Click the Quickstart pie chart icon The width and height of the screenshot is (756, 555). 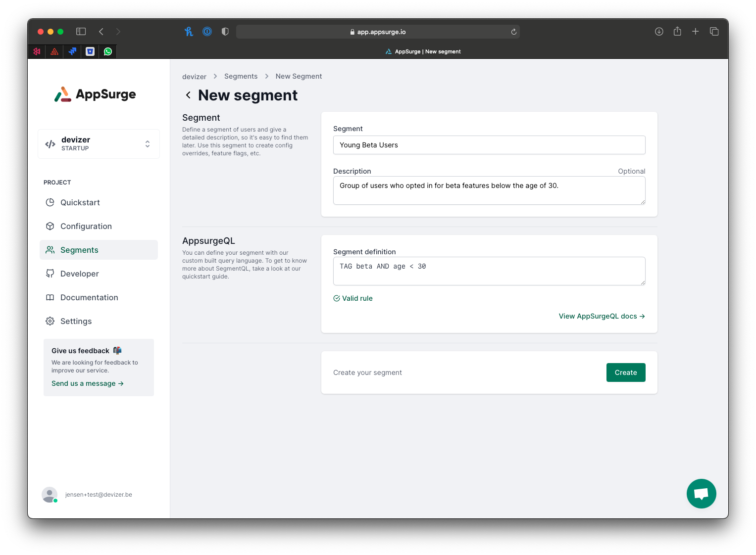click(x=50, y=202)
